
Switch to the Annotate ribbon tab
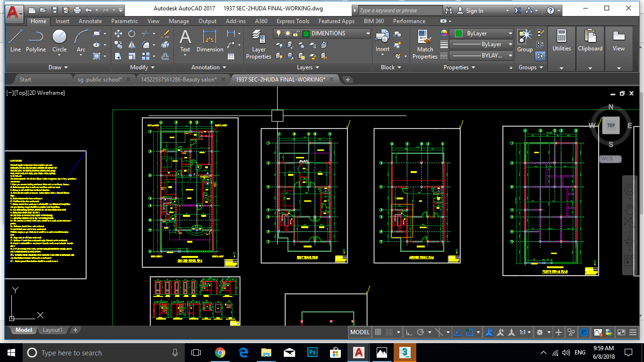click(x=90, y=21)
